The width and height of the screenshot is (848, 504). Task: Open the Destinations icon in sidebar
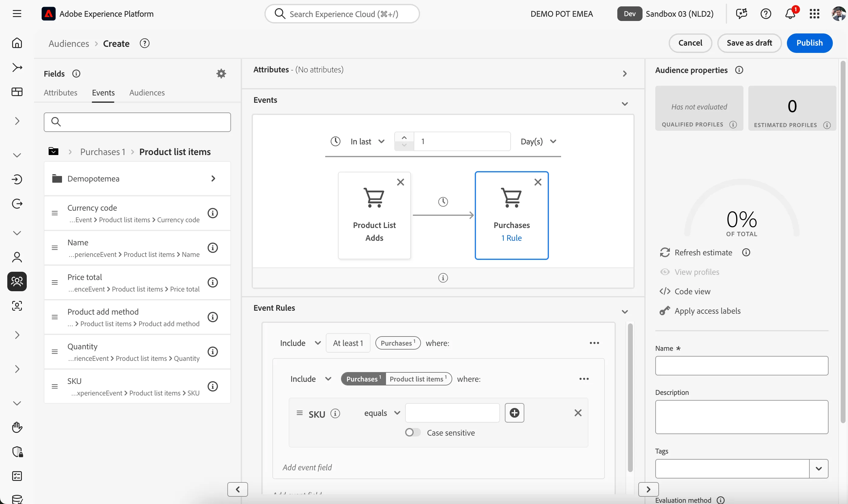17,204
